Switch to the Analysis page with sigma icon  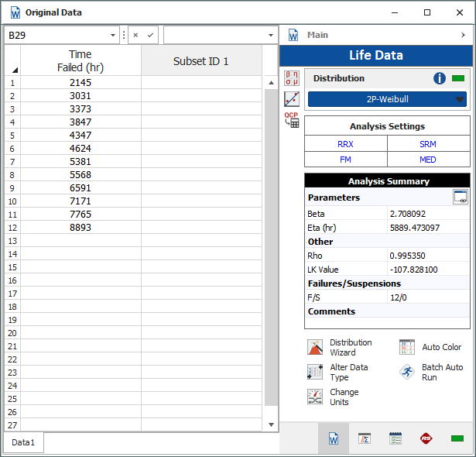coord(365,438)
